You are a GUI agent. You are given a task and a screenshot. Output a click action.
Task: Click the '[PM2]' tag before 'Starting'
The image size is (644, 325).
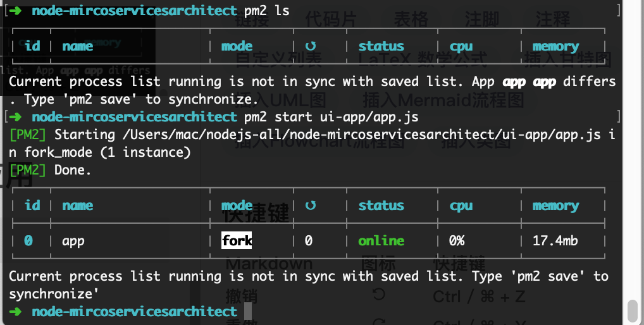27,135
